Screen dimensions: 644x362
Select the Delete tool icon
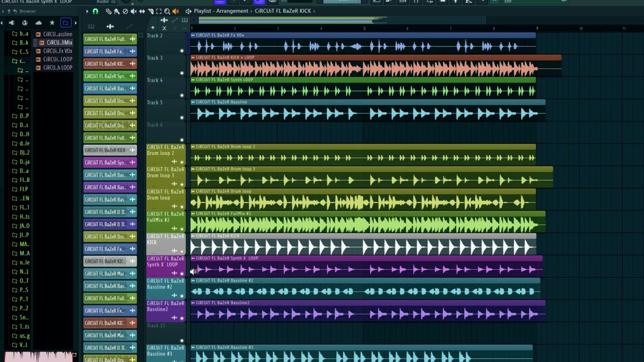click(x=125, y=11)
